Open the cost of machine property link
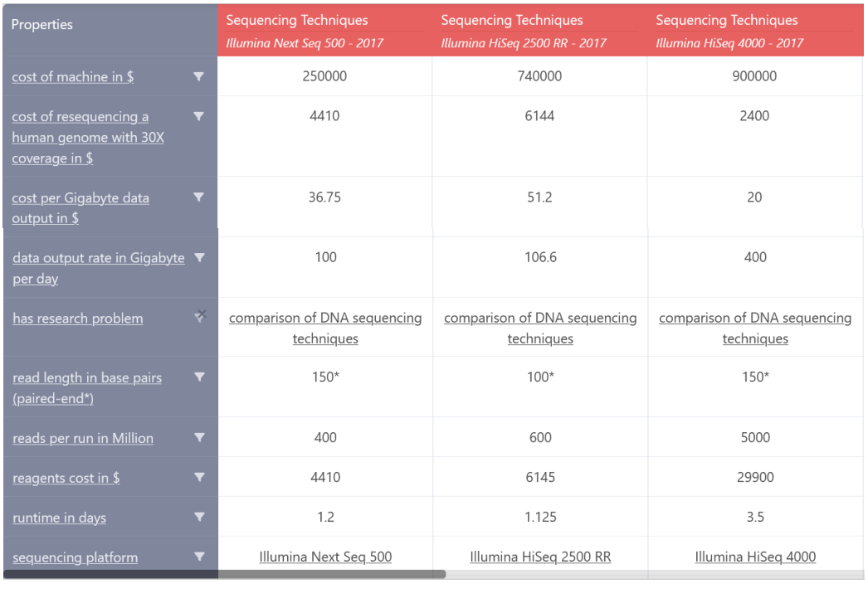The image size is (868, 613). coord(72,76)
